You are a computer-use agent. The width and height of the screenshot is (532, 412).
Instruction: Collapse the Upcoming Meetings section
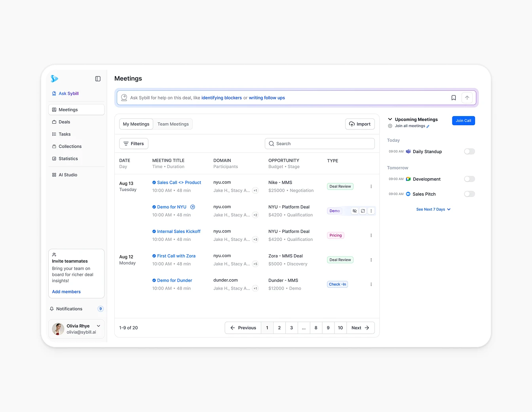click(x=390, y=119)
